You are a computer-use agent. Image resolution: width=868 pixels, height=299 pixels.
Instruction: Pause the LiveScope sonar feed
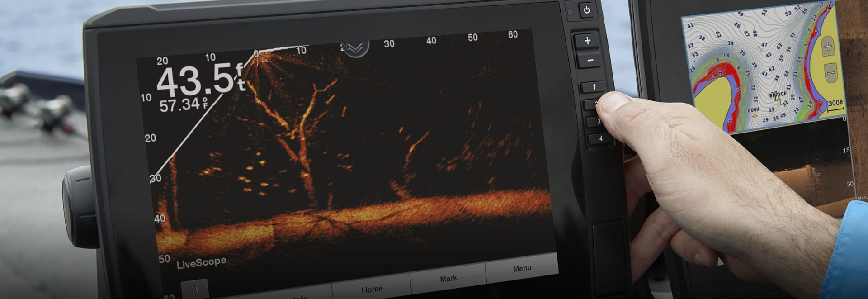click(195, 290)
